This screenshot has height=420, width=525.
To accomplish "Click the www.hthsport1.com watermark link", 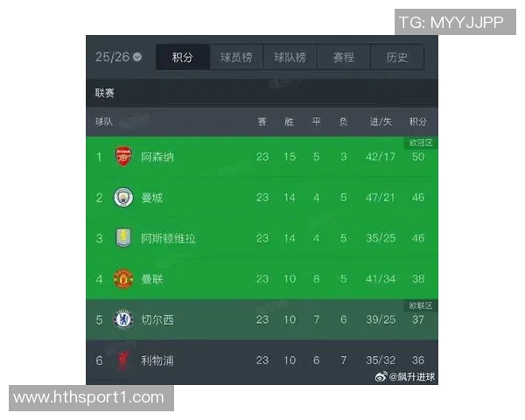I will point(89,398).
